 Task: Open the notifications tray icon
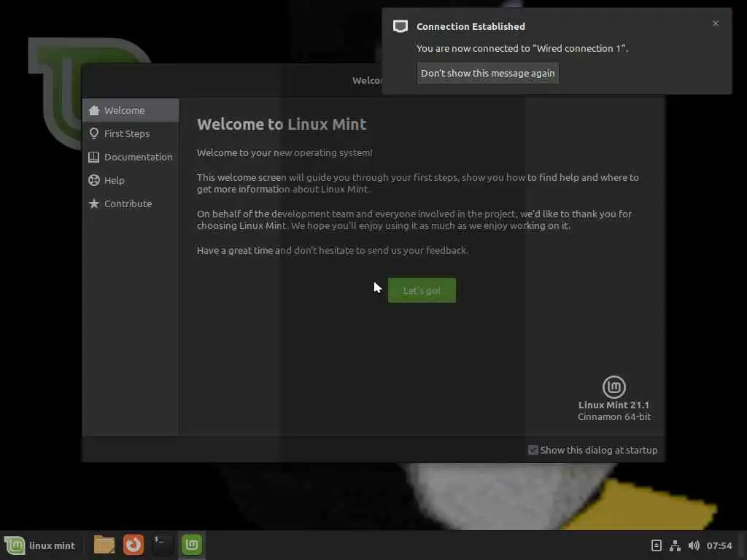656,545
